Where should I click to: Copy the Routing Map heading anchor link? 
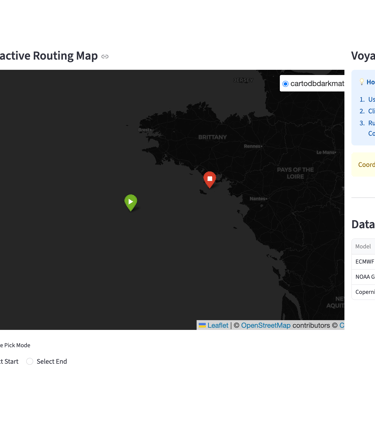[x=105, y=56]
